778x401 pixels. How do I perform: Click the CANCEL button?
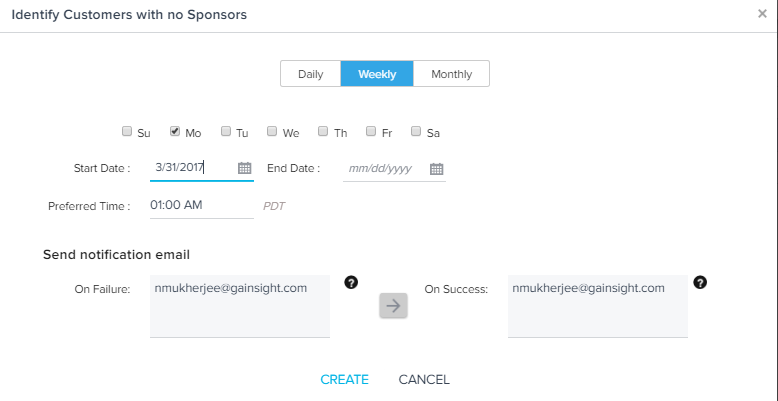tap(424, 380)
